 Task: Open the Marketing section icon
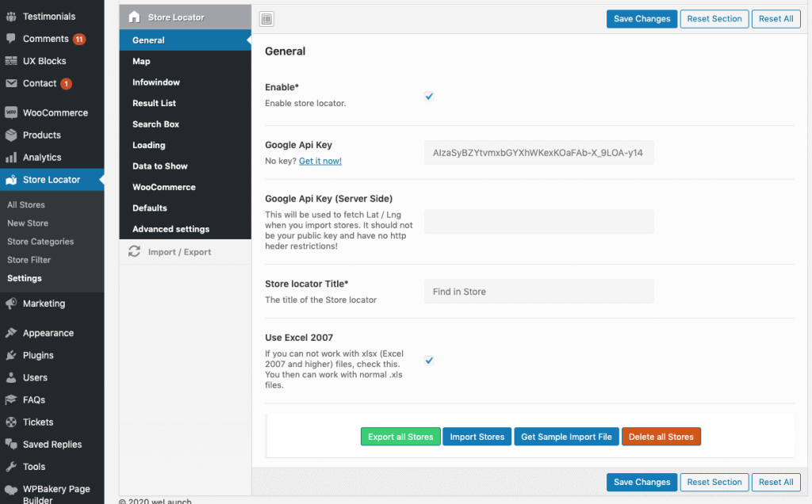(11, 304)
